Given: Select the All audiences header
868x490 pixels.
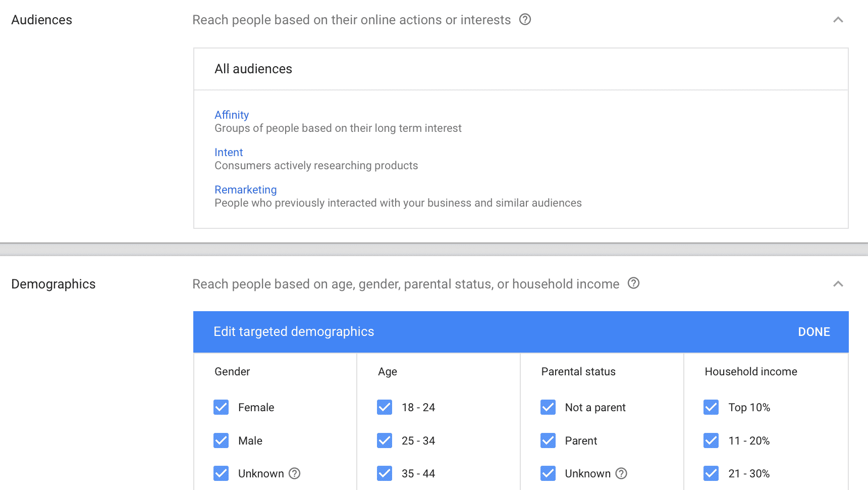Looking at the screenshot, I should tap(521, 69).
